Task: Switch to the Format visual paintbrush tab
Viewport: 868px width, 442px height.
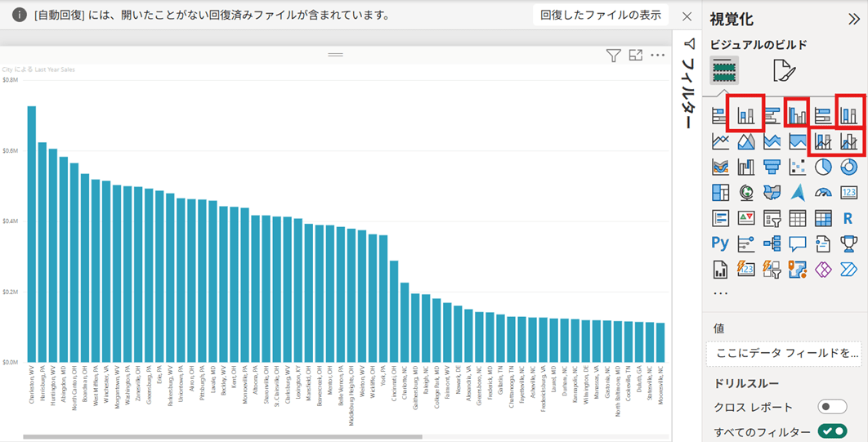Action: click(x=784, y=70)
